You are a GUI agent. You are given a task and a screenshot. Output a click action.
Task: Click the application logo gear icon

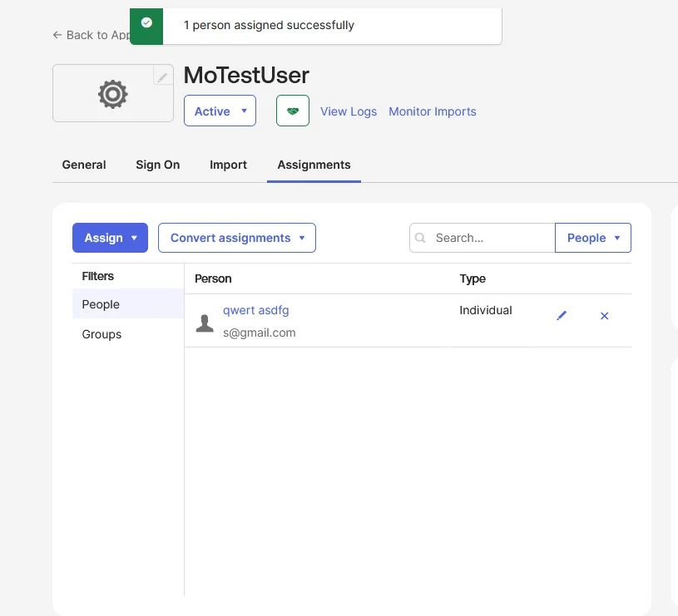click(x=112, y=94)
